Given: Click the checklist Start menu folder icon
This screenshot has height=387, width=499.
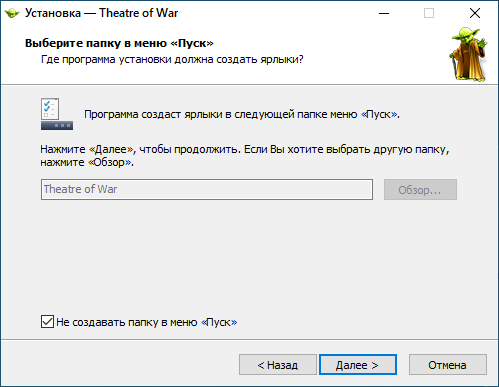Looking at the screenshot, I should tap(57, 114).
